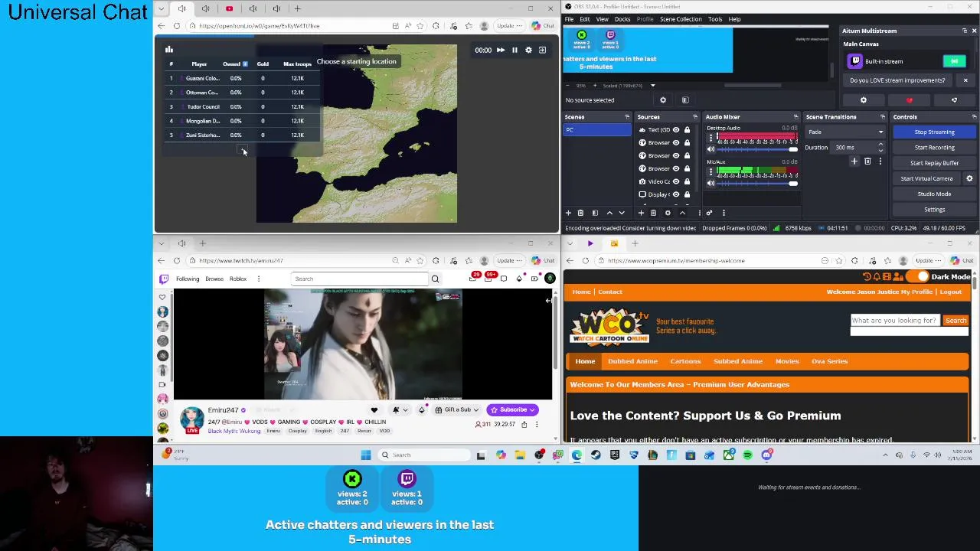Open tab list chevron in WCO browser window
980x551 pixels.
pos(569,243)
